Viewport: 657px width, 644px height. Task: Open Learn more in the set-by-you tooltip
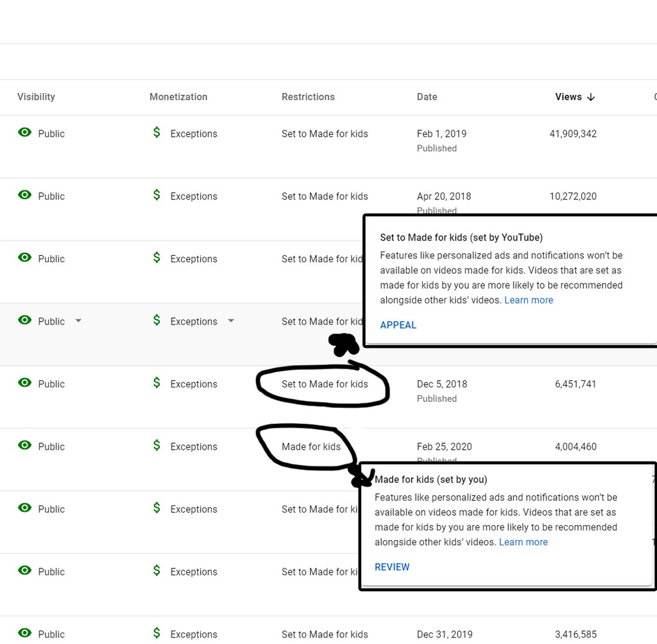point(523,542)
